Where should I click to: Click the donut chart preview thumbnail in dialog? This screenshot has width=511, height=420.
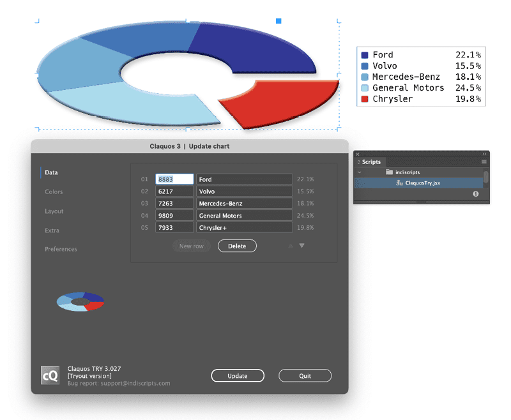[x=80, y=302]
